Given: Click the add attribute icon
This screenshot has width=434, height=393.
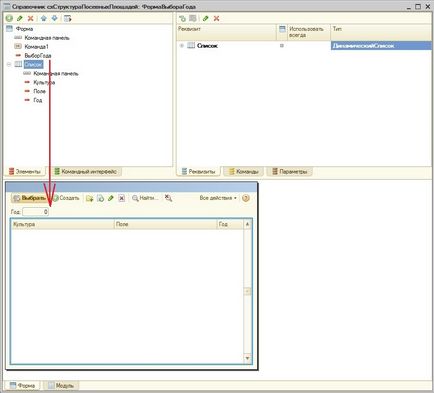Looking at the screenshot, I should click(182, 18).
